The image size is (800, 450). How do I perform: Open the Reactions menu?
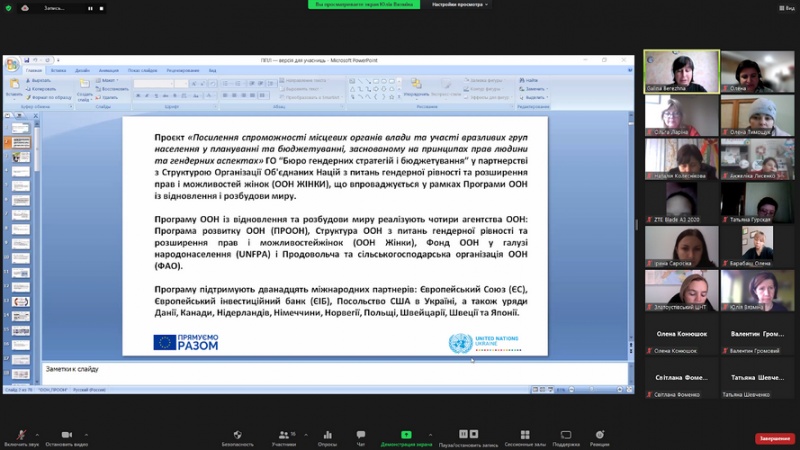pos(600,435)
